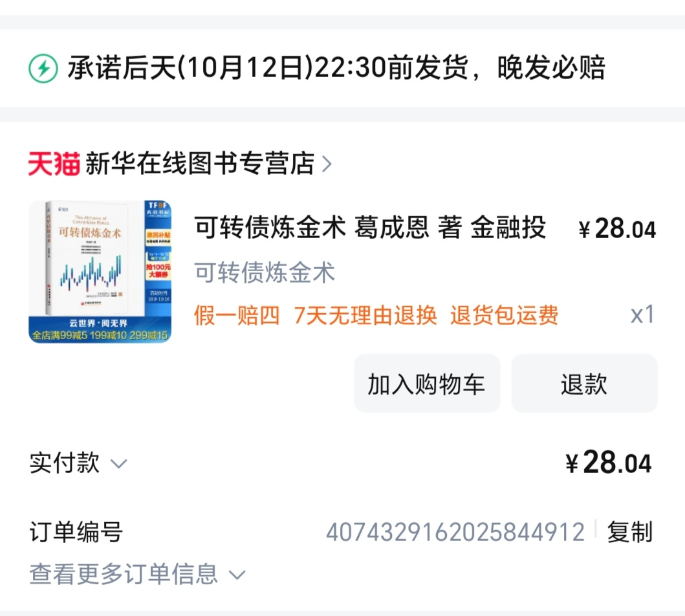Tap the gray 可转债炼金术 variant text
This screenshot has height=616, width=685.
coord(265,272)
